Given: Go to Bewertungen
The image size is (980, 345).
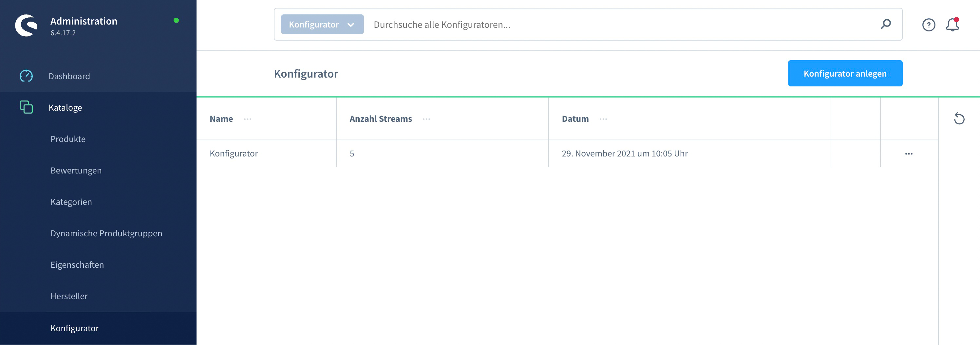Looking at the screenshot, I should coord(76,171).
